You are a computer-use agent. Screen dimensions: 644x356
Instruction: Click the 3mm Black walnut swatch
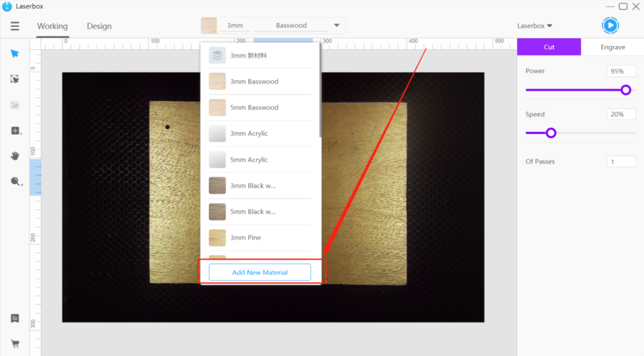(x=218, y=186)
